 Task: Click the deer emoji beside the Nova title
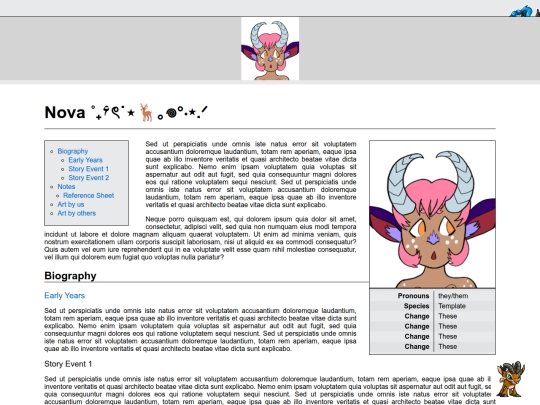146,113
